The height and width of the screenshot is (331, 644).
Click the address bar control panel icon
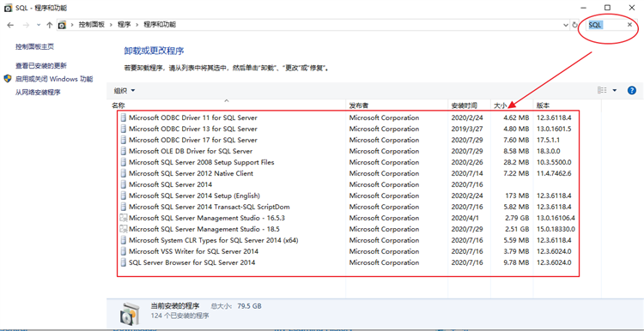(x=62, y=25)
